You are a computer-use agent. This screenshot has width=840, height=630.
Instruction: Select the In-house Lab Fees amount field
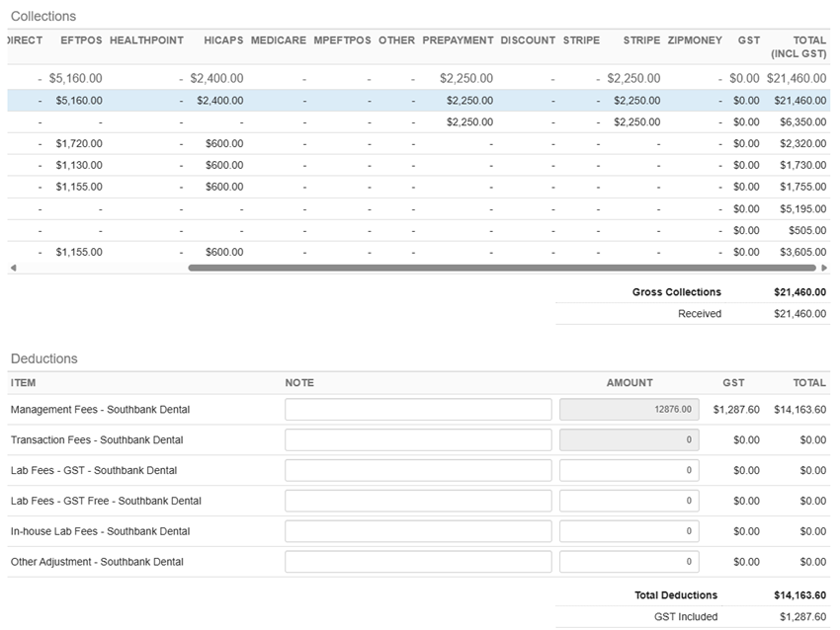[x=629, y=531]
